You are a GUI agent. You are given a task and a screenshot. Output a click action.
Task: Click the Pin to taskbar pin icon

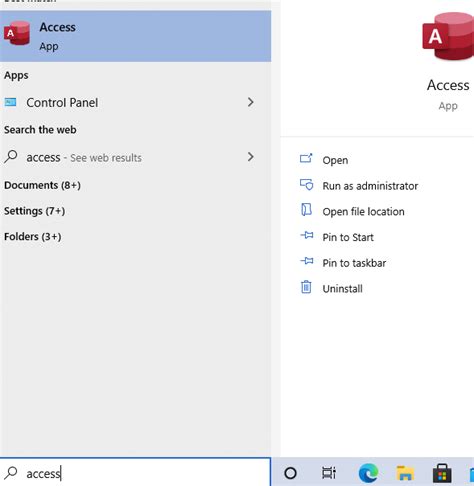[307, 261]
